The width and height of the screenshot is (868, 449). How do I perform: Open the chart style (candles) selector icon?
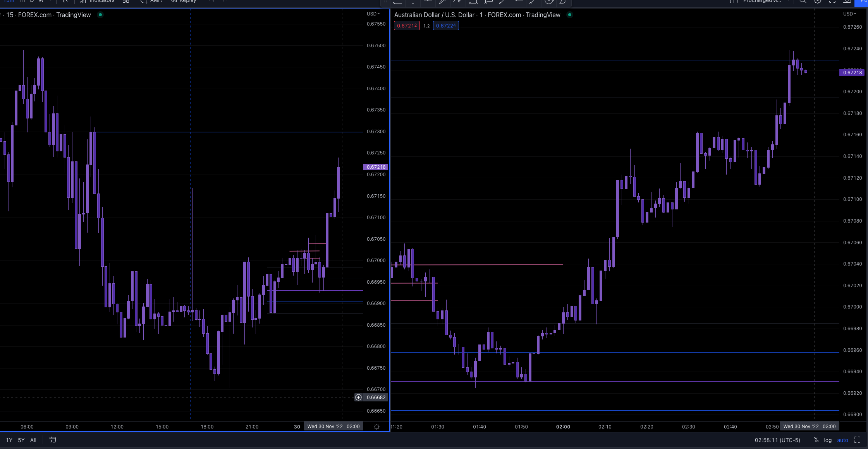pyautogui.click(x=65, y=2)
